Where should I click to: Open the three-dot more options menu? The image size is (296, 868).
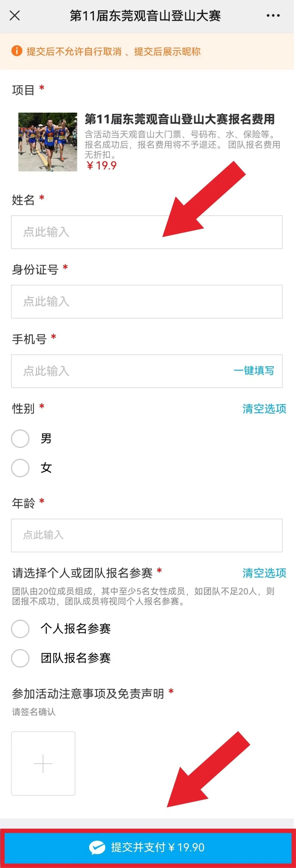pyautogui.click(x=273, y=16)
